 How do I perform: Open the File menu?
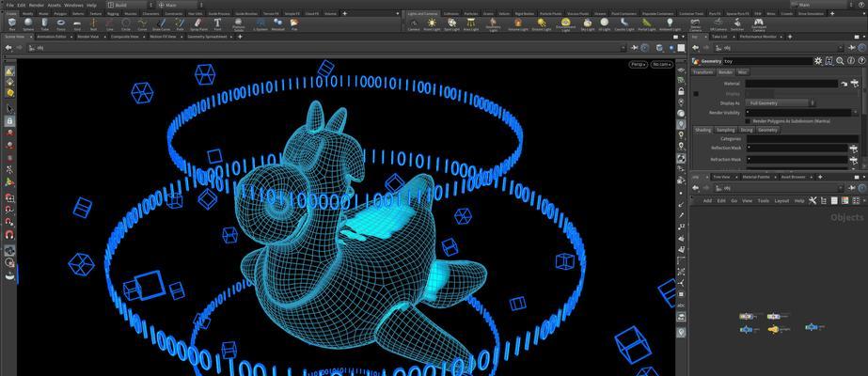coord(10,5)
